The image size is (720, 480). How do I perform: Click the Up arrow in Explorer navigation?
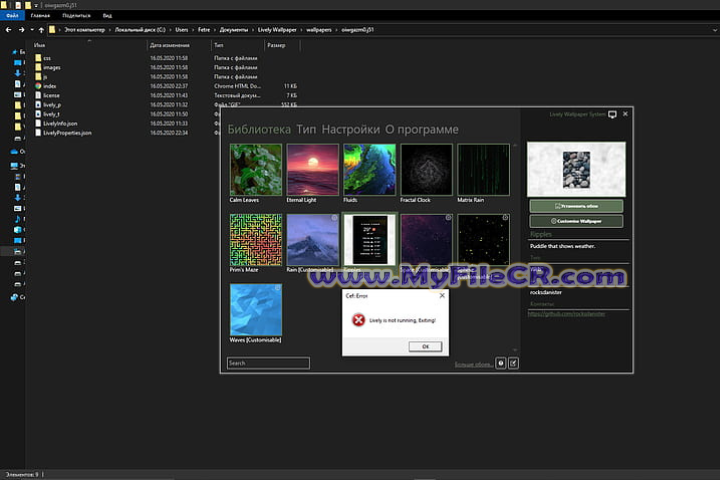click(41, 31)
